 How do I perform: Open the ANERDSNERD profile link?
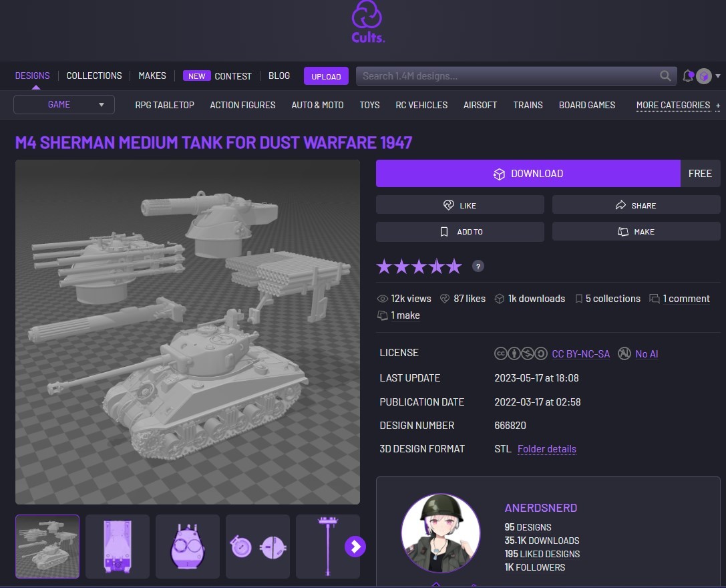[541, 508]
